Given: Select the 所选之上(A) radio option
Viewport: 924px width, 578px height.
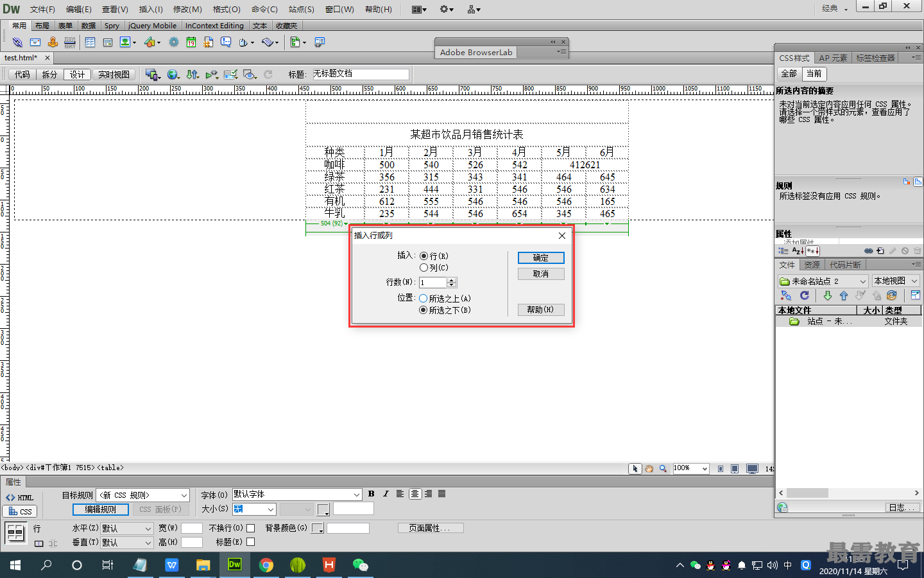Looking at the screenshot, I should click(423, 298).
